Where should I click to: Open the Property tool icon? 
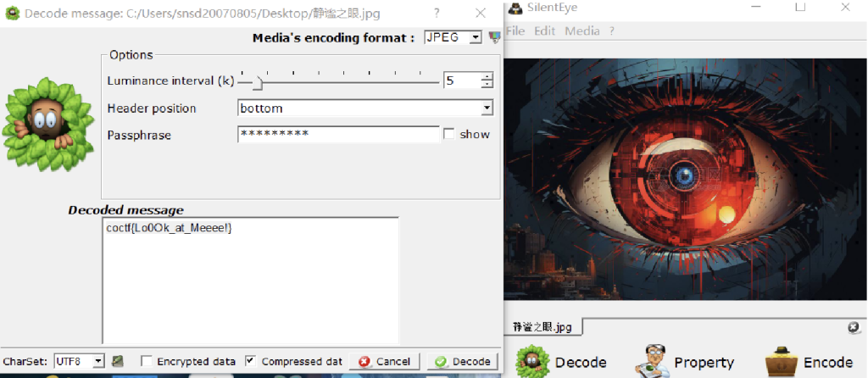click(x=652, y=362)
